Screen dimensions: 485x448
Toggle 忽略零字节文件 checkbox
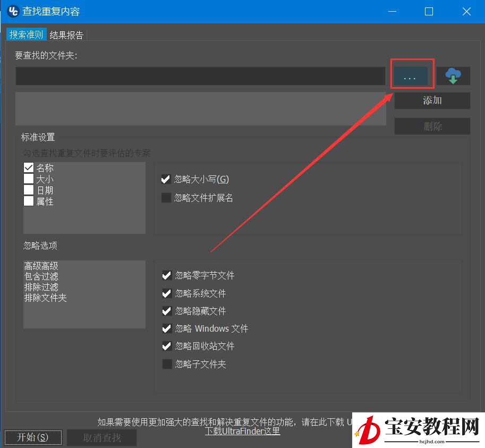pyautogui.click(x=167, y=275)
